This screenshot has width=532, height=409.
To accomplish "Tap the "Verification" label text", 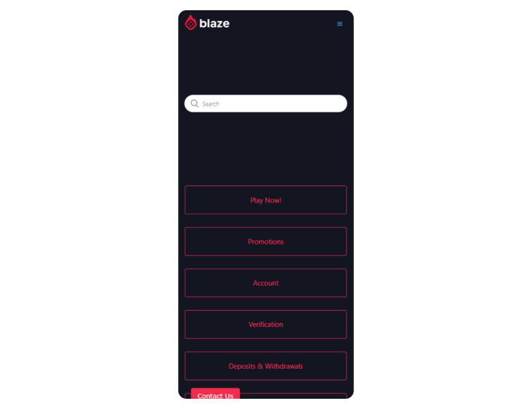I will click(x=266, y=324).
